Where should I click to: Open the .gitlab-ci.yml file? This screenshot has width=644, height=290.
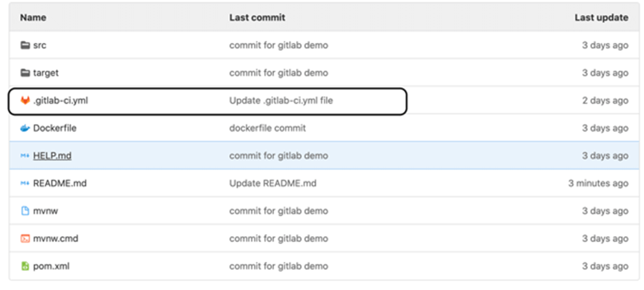click(x=60, y=100)
